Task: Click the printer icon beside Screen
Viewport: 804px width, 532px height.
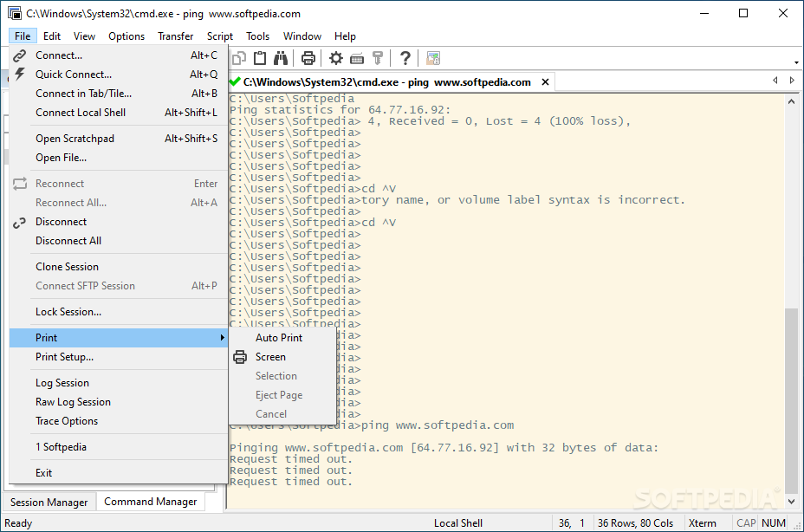Action: pyautogui.click(x=240, y=357)
